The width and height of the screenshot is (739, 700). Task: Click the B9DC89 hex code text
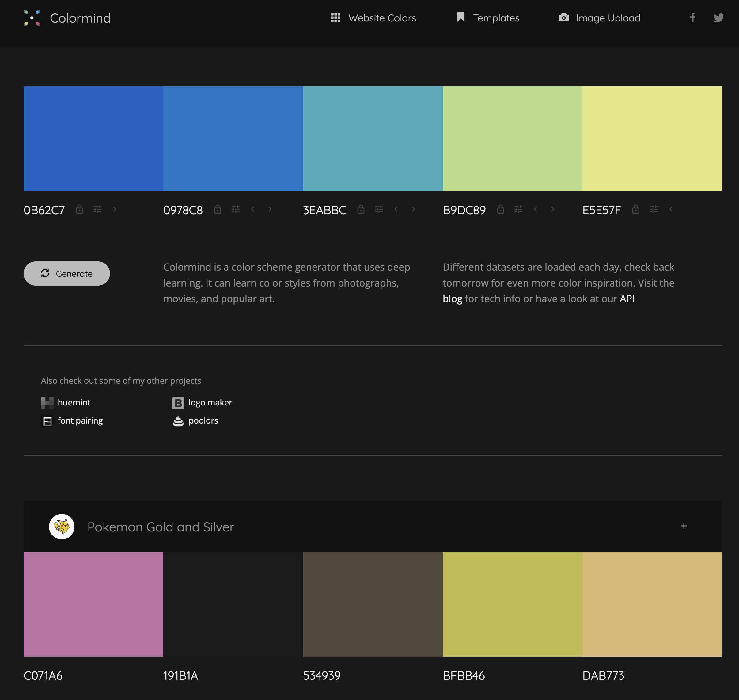click(x=464, y=210)
